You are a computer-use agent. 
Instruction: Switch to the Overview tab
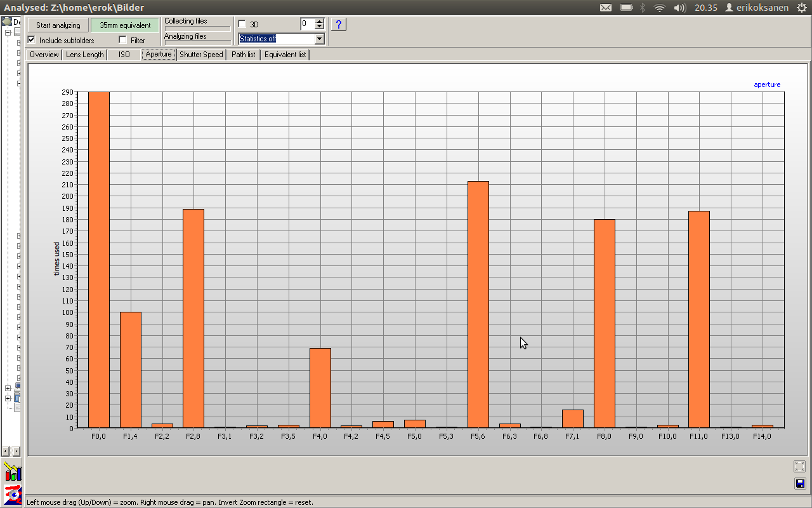pos(44,55)
